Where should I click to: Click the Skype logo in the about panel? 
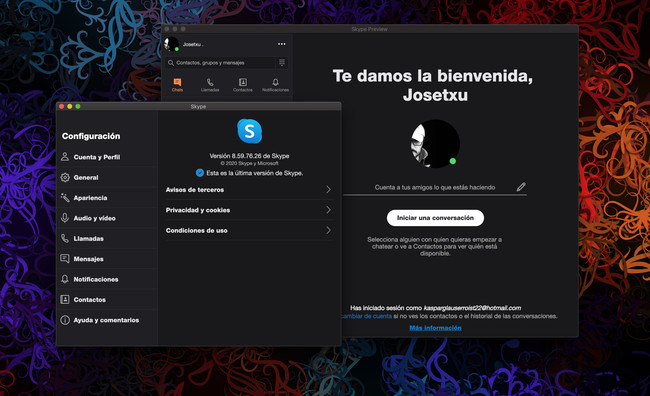coord(250,131)
